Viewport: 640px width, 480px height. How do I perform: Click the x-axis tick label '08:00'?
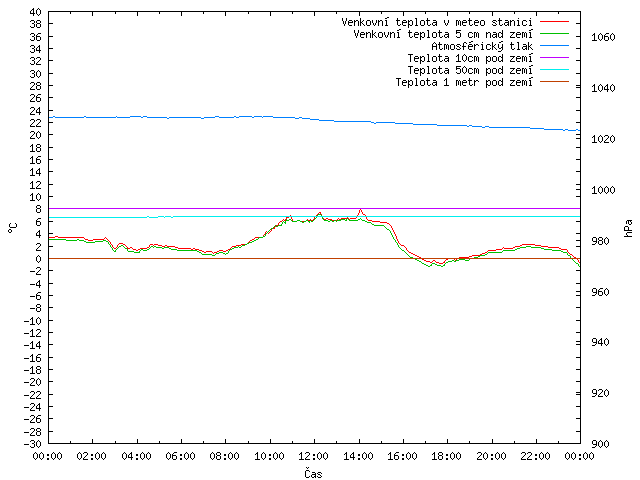(x=225, y=456)
